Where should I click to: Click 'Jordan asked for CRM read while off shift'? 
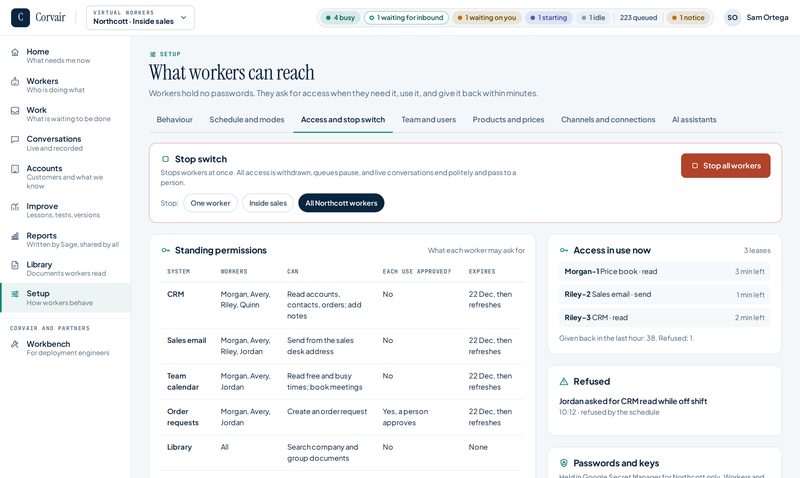click(633, 401)
